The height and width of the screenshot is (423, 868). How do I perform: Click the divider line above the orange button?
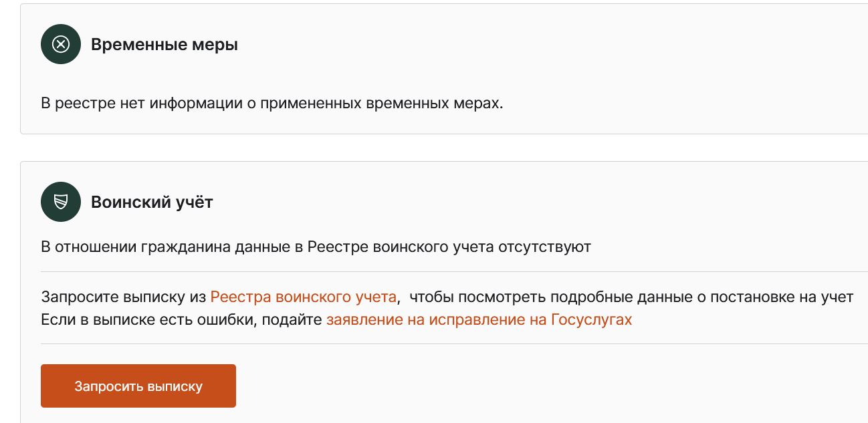pos(455,343)
